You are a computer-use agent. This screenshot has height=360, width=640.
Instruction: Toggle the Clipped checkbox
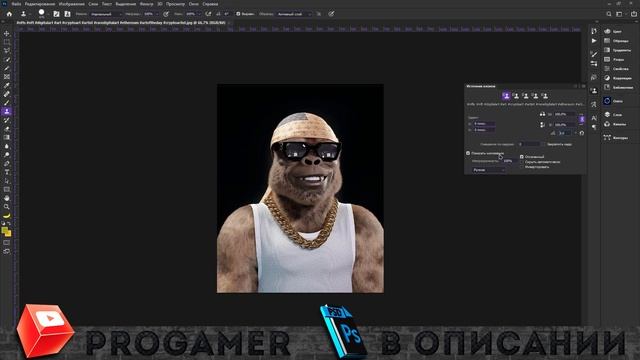(522, 157)
